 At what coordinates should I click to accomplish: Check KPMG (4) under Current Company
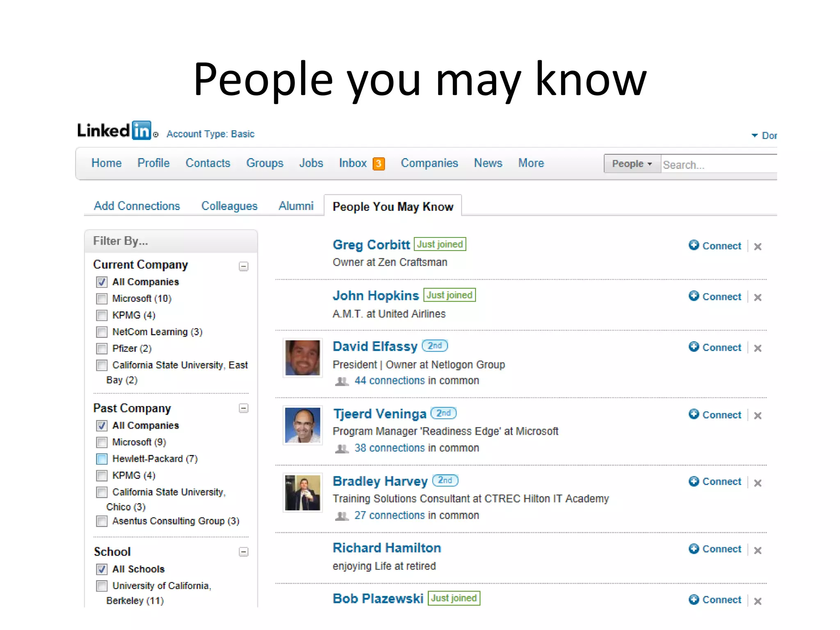pos(102,315)
